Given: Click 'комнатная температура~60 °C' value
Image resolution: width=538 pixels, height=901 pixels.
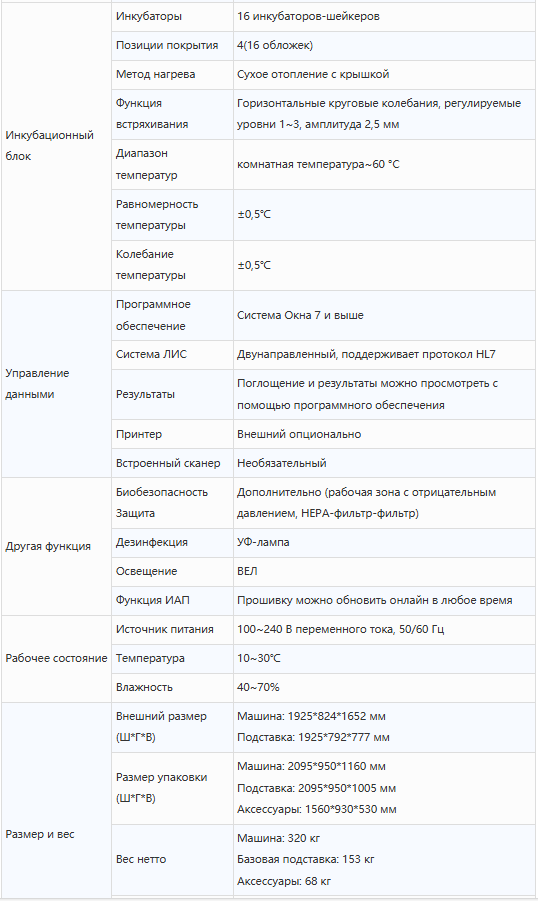Looking at the screenshot, I should (318, 164).
